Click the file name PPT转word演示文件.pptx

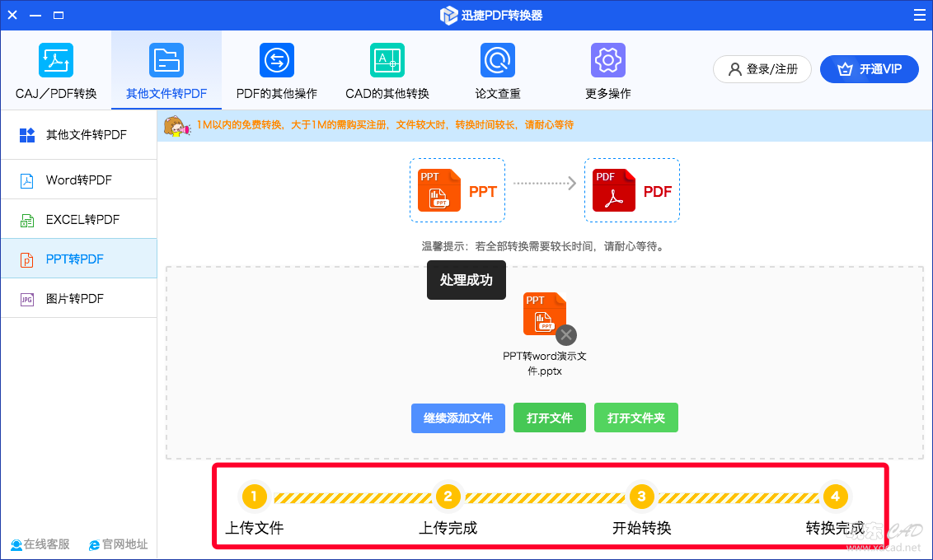tap(545, 363)
